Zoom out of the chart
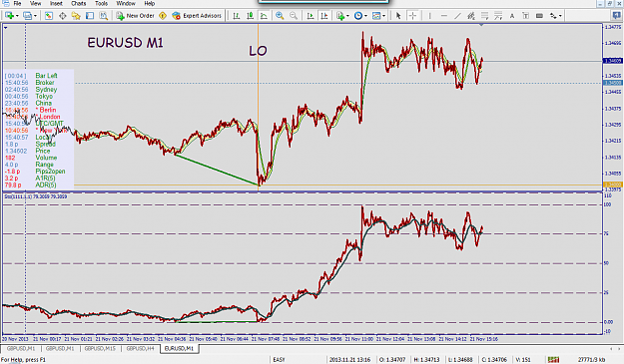 click(294, 16)
